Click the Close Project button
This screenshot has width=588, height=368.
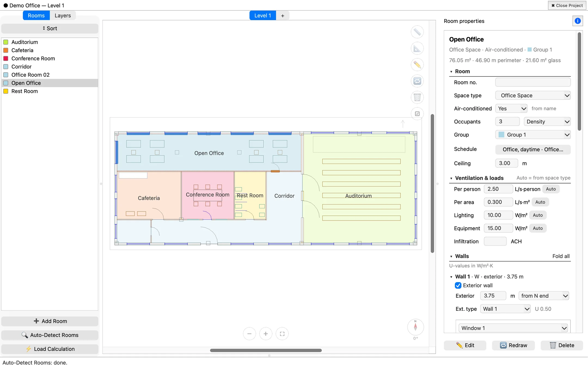(x=567, y=5)
